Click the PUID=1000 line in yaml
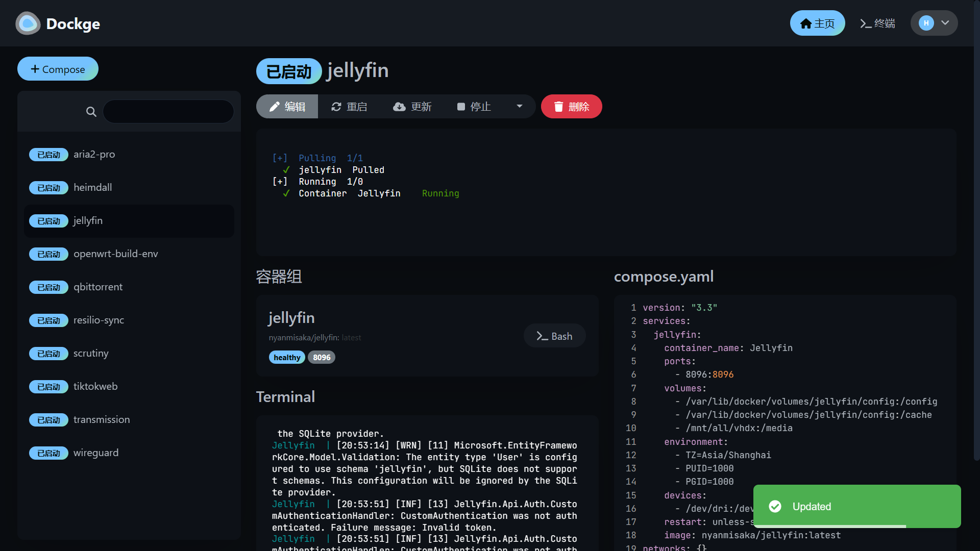Screen dimensions: 980x551 pyautogui.click(x=704, y=468)
